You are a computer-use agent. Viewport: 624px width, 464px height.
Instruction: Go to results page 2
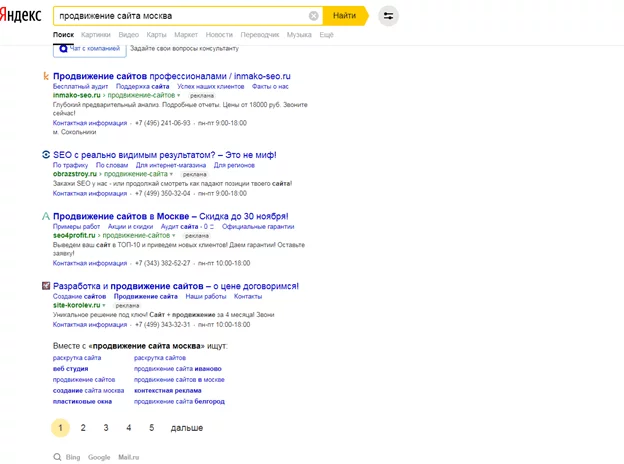pos(83,428)
